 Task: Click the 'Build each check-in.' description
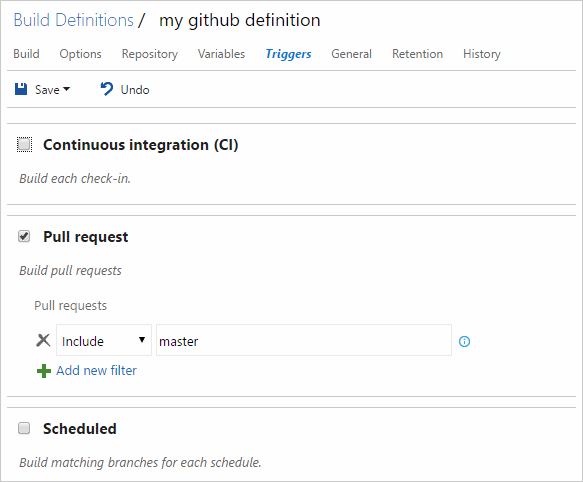pyautogui.click(x=75, y=179)
